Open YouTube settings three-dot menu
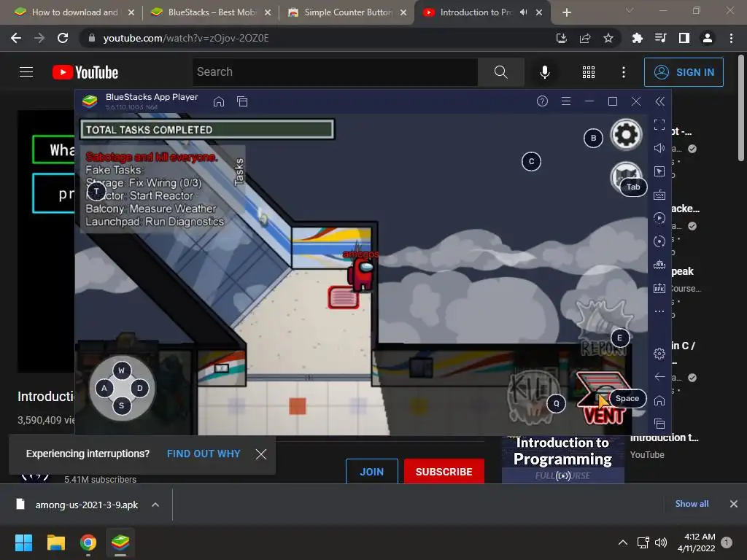747x560 pixels. point(623,72)
